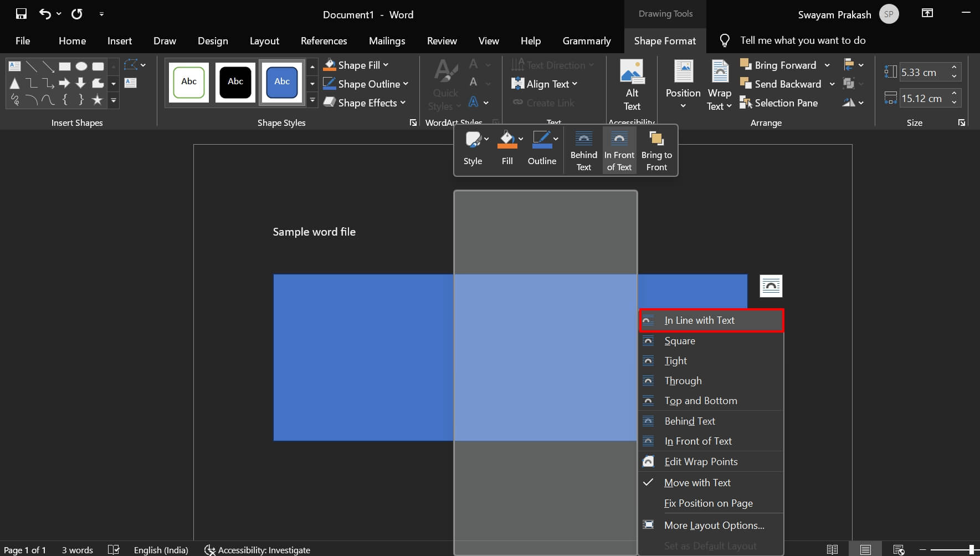Open the Selection Pane
The height and width of the screenshot is (556, 980).
(779, 103)
